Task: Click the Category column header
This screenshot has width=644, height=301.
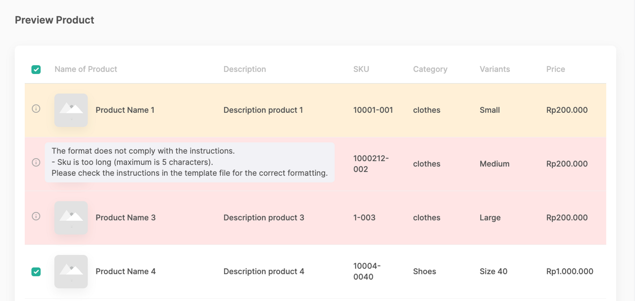Action: click(430, 69)
